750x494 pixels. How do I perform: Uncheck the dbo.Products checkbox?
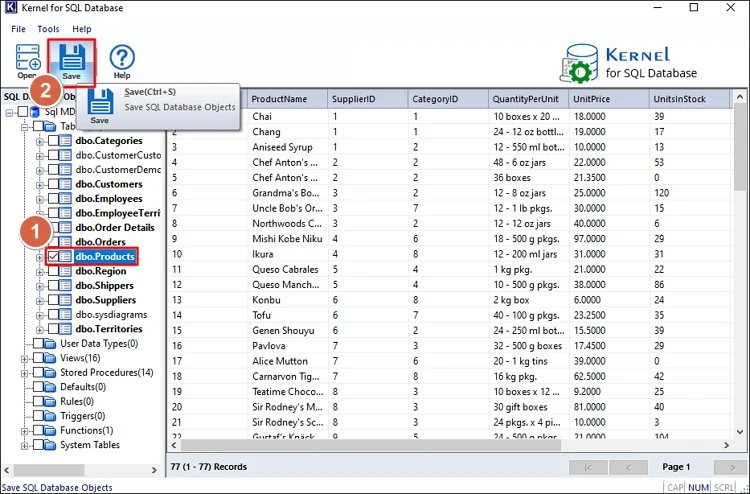click(x=54, y=256)
